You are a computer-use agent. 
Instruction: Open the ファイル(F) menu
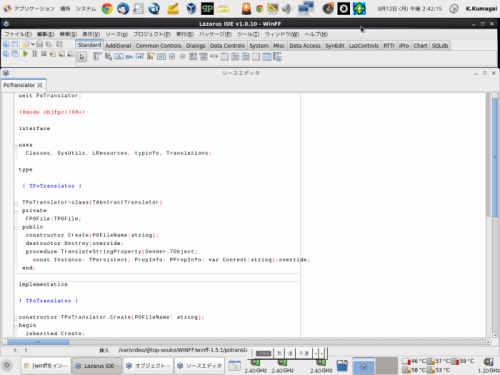point(18,34)
